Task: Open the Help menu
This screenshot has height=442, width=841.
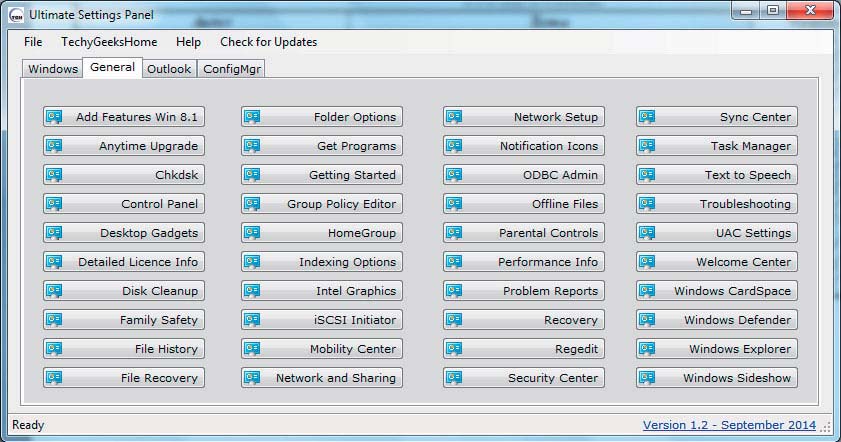Action: click(x=188, y=42)
